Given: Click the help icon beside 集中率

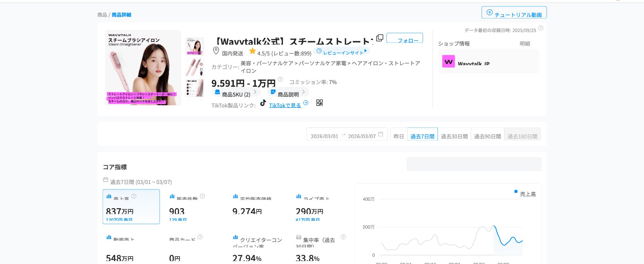Looking at the screenshot, I should (343, 237).
